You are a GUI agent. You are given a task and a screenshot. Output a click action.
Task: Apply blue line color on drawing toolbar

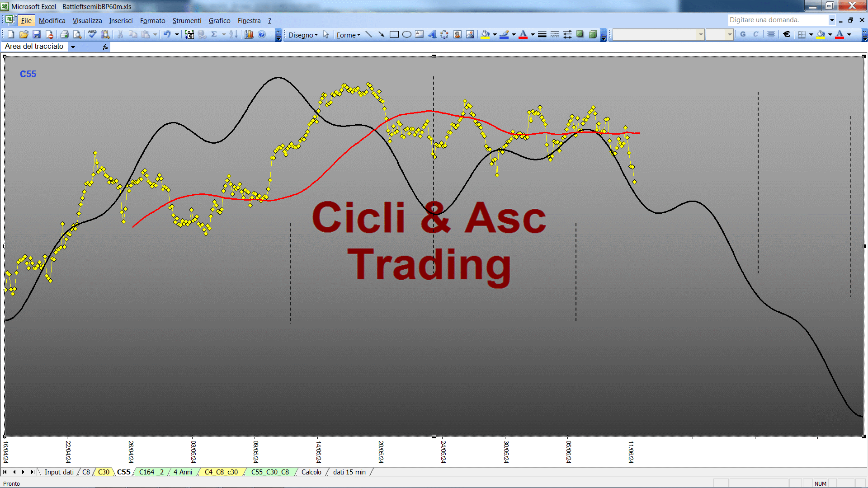tap(504, 34)
